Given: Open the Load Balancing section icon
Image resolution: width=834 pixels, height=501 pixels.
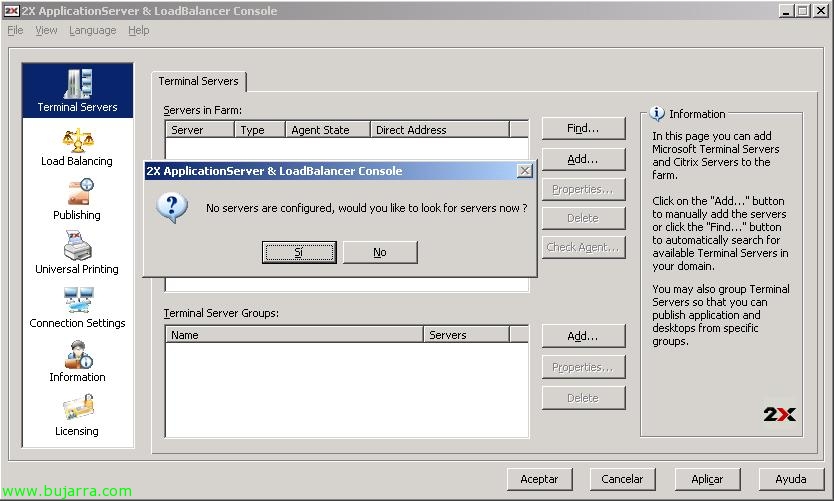Looking at the screenshot, I should coord(78,140).
